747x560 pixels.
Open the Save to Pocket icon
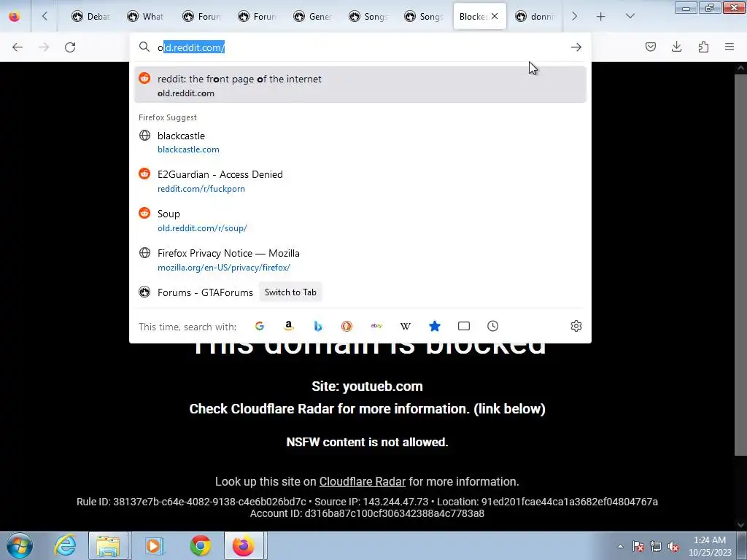(x=650, y=47)
